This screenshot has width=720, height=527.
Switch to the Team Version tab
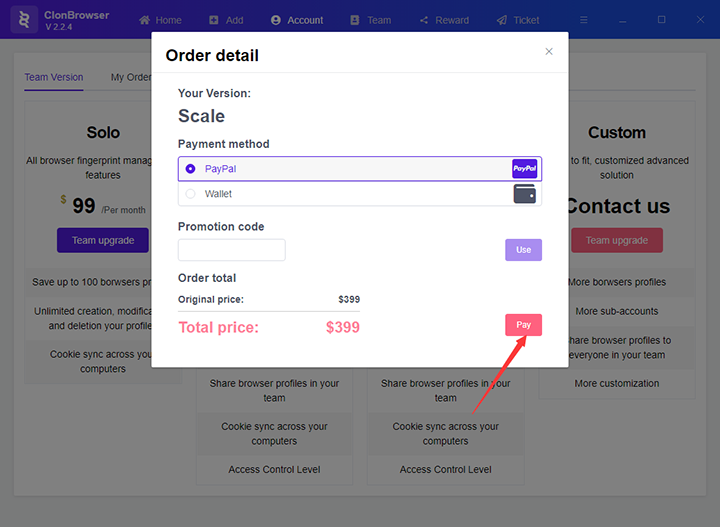click(54, 77)
